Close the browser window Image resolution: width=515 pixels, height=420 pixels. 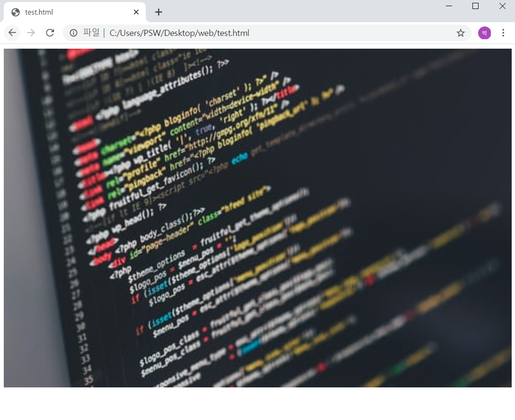(502, 6)
